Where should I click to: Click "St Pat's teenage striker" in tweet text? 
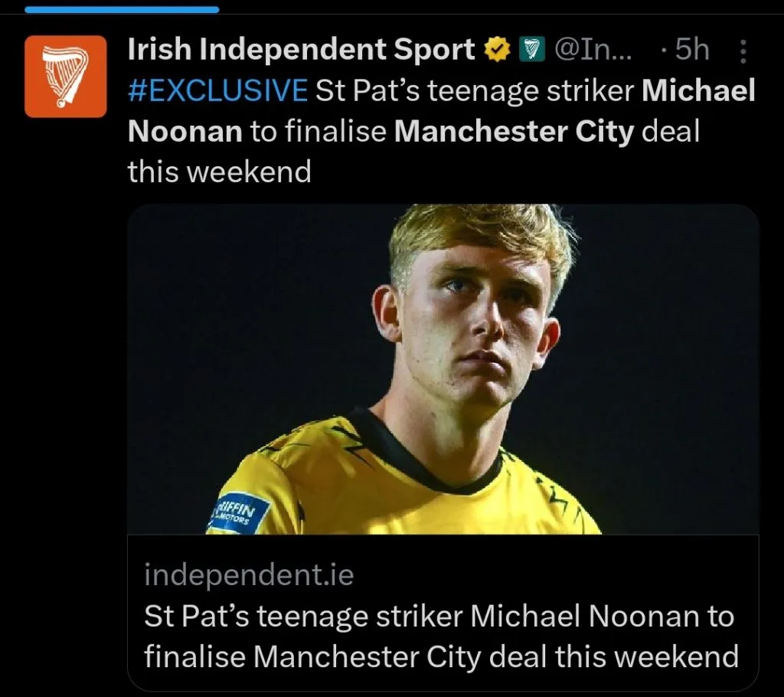click(x=475, y=91)
